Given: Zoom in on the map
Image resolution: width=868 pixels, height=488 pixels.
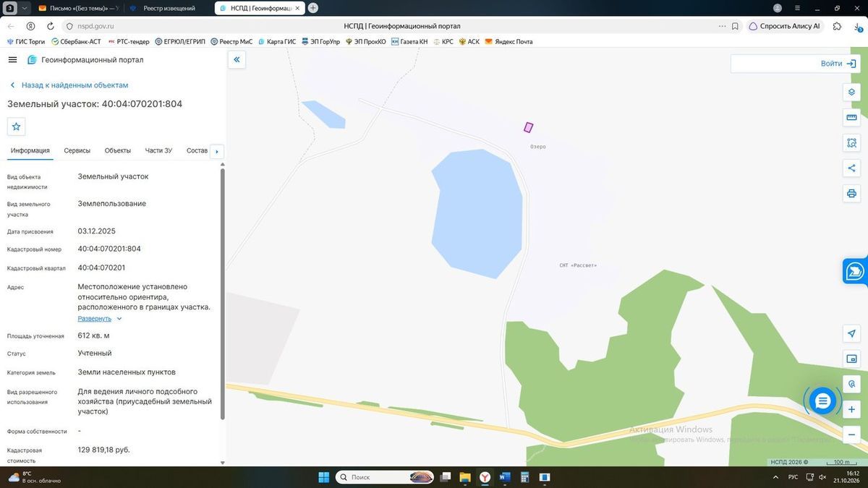Looking at the screenshot, I should 851,410.
